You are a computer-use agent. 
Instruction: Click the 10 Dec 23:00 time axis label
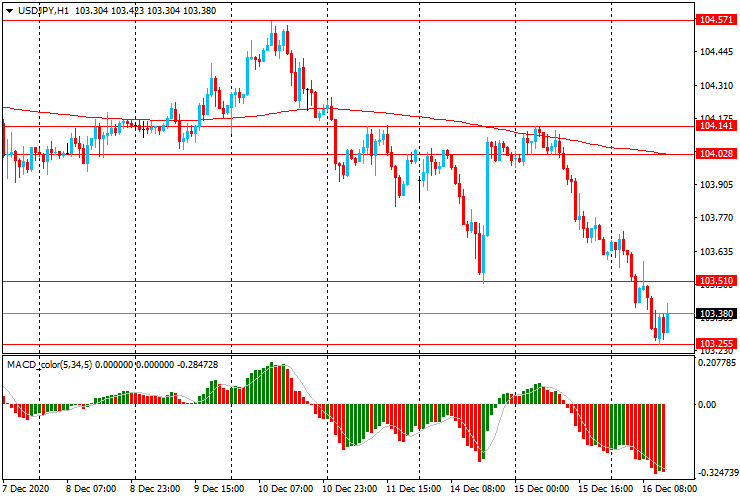[349, 488]
